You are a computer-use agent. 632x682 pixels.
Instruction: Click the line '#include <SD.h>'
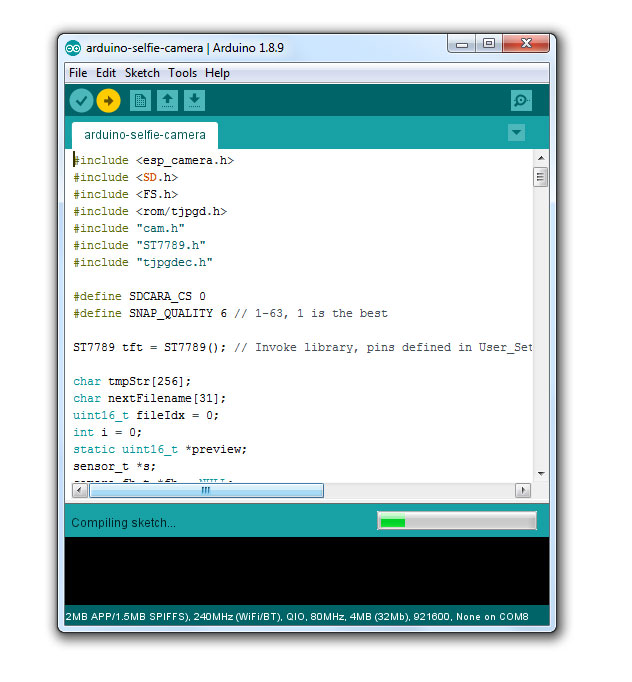coord(126,177)
